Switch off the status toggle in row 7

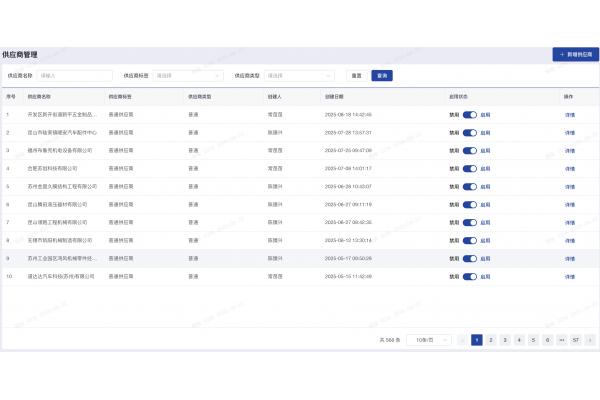(469, 222)
